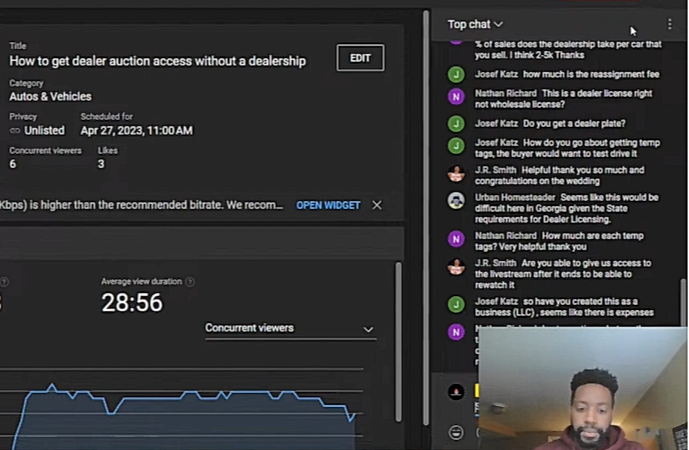Click the Likes count 3
This screenshot has height=450, width=689.
pos(101,164)
